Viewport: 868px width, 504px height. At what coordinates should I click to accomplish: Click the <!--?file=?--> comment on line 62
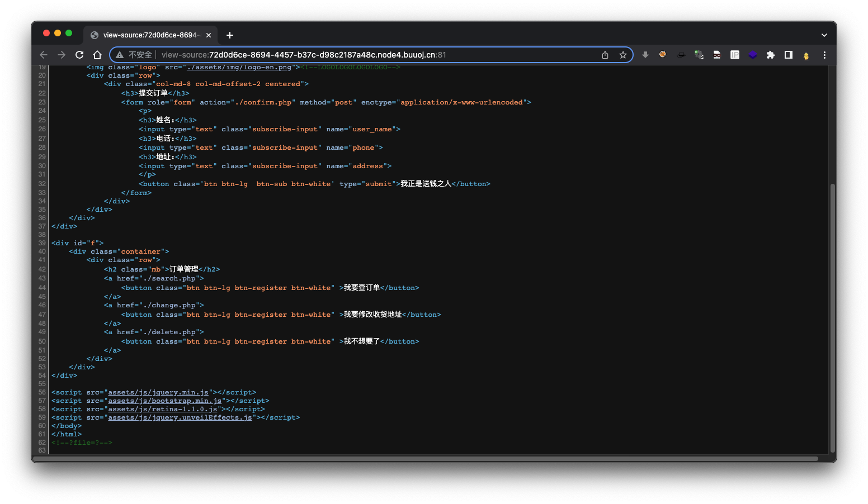82,443
